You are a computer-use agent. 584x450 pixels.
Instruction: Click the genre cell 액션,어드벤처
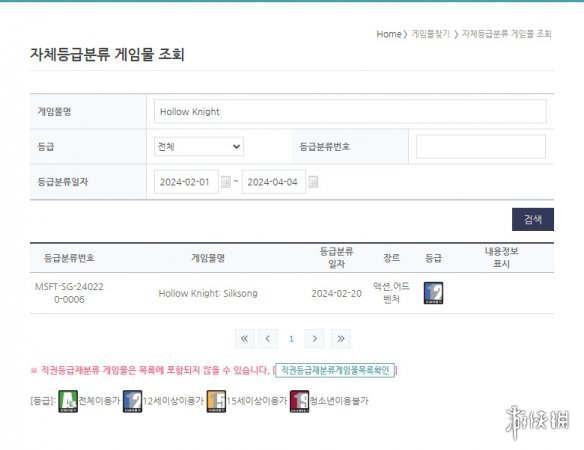point(391,292)
